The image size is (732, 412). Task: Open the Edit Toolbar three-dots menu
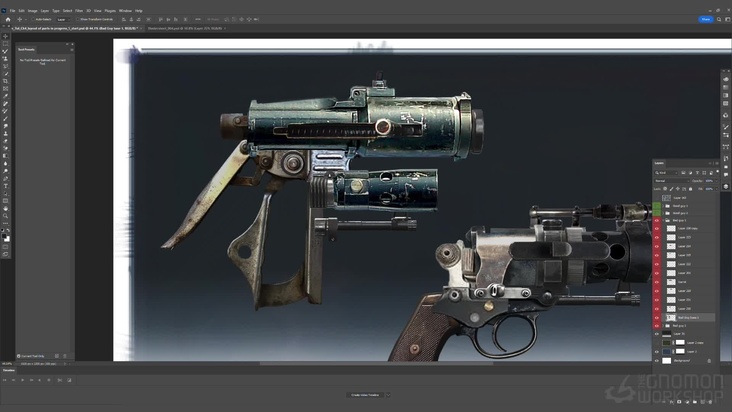(5, 224)
